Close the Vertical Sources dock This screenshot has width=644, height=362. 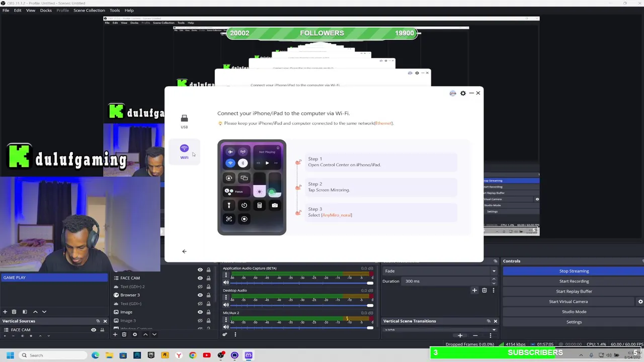[x=105, y=321]
